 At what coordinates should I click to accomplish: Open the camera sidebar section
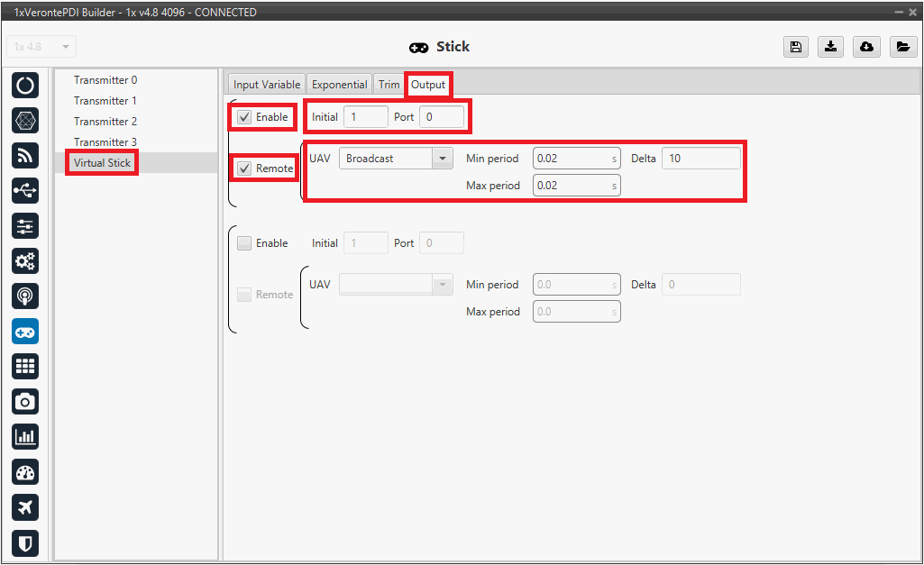[x=25, y=402]
